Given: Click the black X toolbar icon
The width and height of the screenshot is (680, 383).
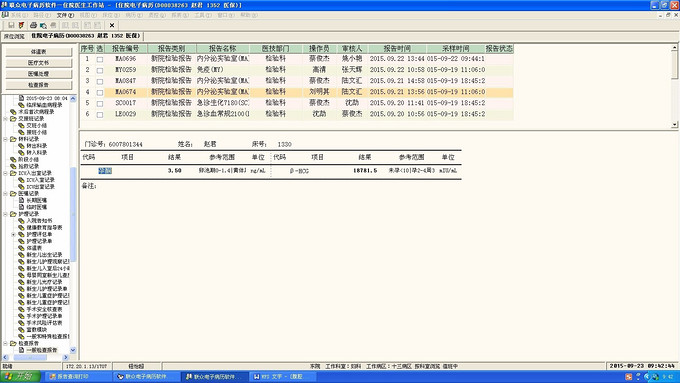Looking at the screenshot, I should 112,25.
